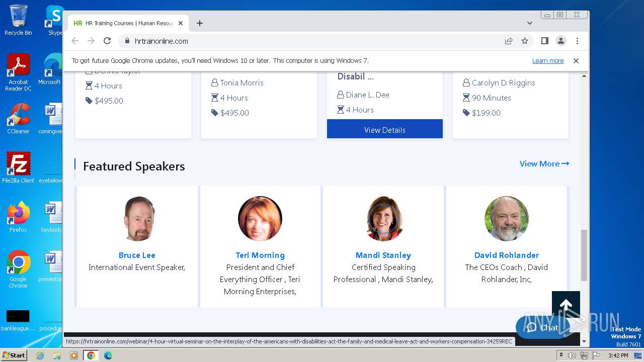
Task: Show hidden system tray icons
Action: pos(561,355)
